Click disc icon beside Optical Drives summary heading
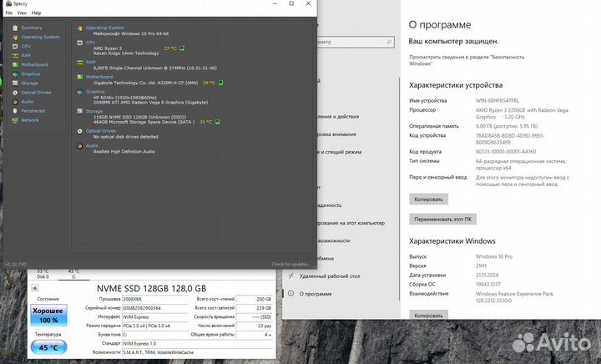The width and height of the screenshot is (601, 364). tap(80, 131)
